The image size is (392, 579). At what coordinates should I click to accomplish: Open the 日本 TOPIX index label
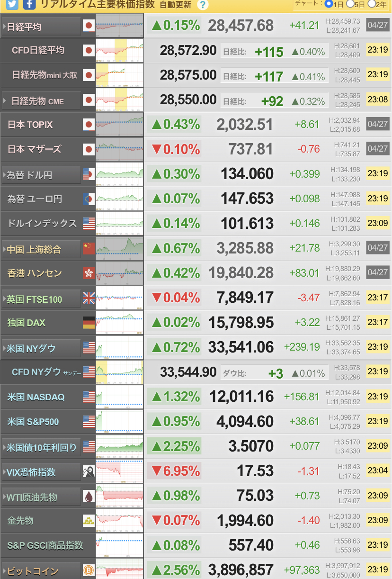tap(30, 125)
